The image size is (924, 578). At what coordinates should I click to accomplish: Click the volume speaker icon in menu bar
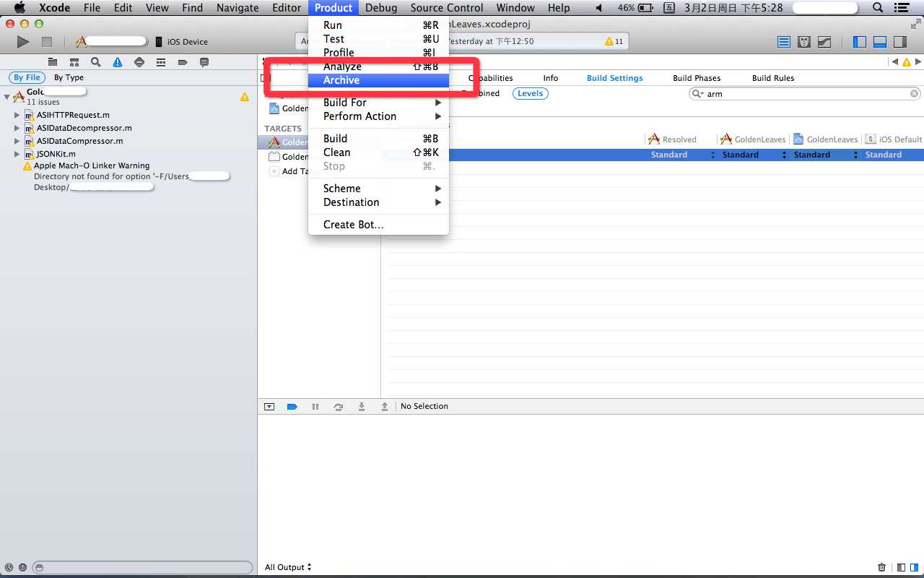(x=598, y=8)
